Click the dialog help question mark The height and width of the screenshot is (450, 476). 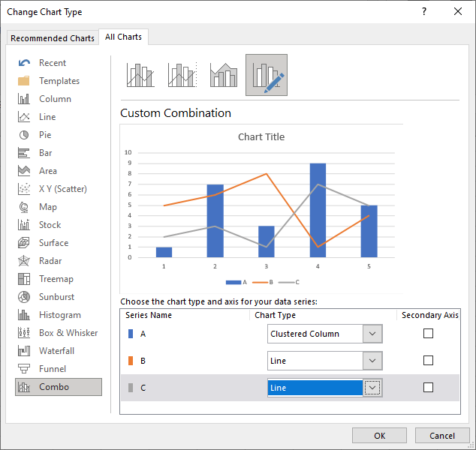tap(424, 11)
